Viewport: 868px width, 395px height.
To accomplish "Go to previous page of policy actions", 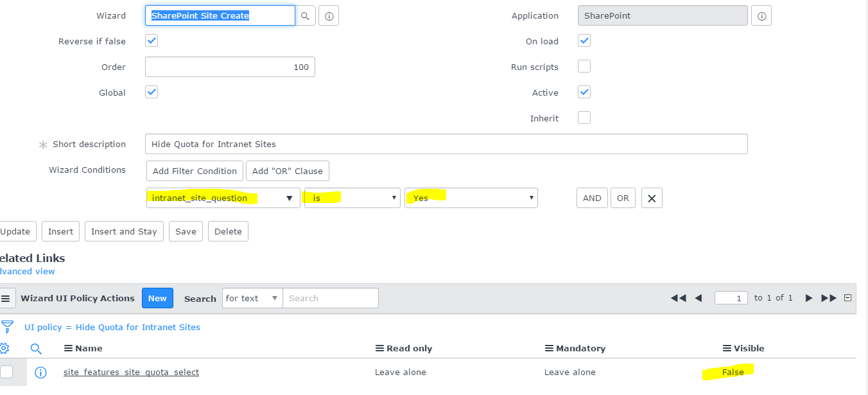I will coord(699,298).
